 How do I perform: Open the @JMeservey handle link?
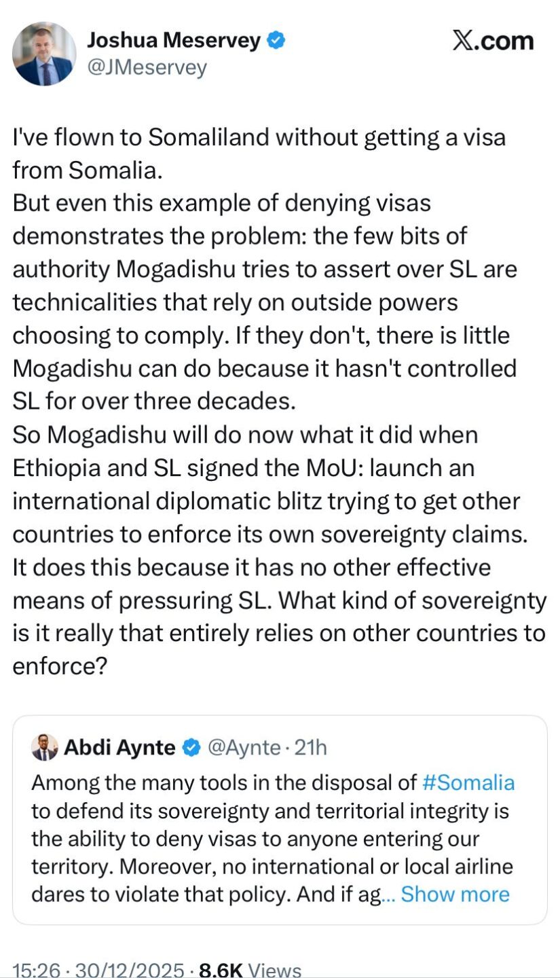(x=147, y=67)
